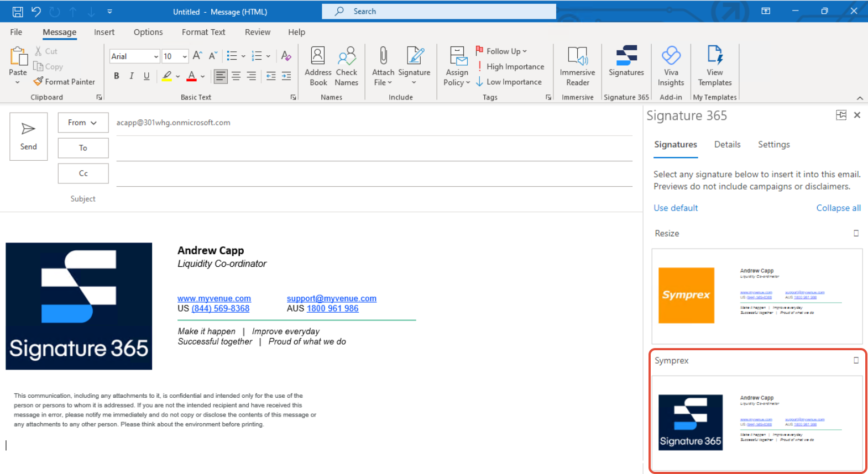Shrink font size with smaller A icon
This screenshot has height=474, width=868.
212,56
